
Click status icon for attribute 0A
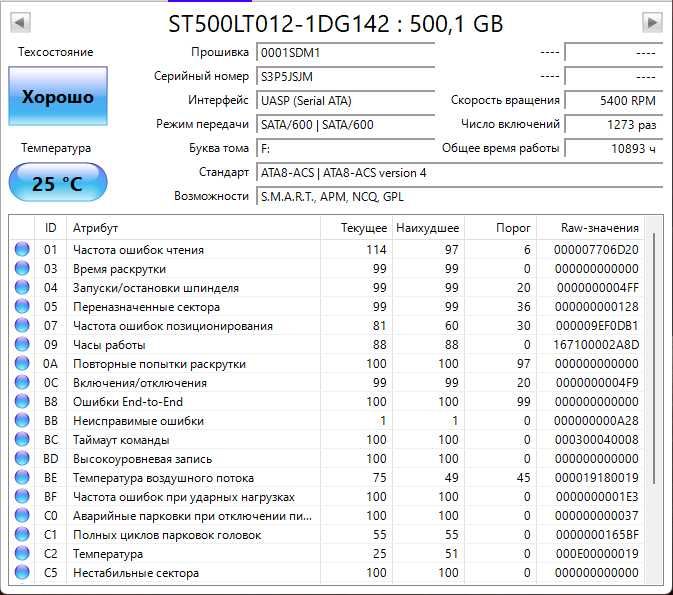click(x=22, y=363)
